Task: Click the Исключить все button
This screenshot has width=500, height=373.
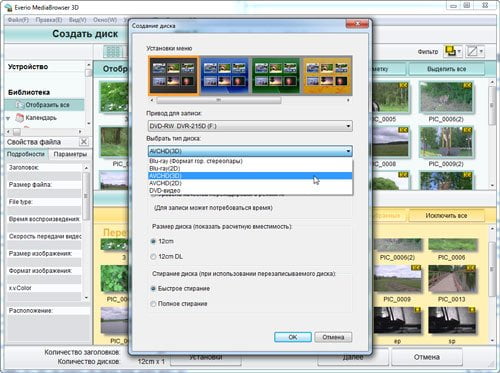Action: coord(446,216)
